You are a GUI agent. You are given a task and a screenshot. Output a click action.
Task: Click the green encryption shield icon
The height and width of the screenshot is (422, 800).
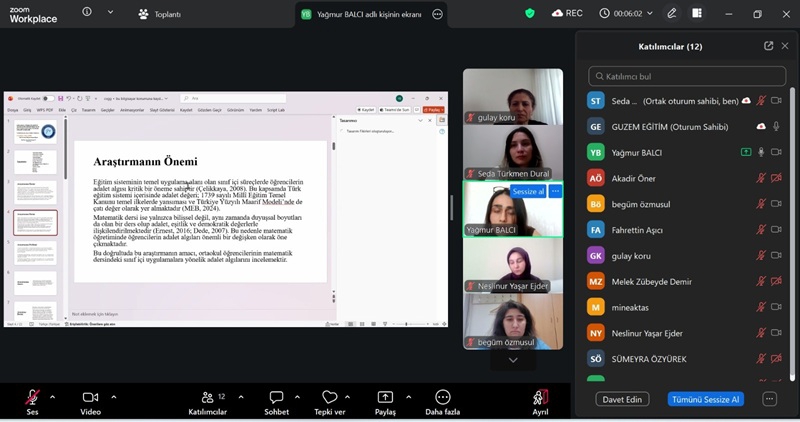[x=530, y=13]
